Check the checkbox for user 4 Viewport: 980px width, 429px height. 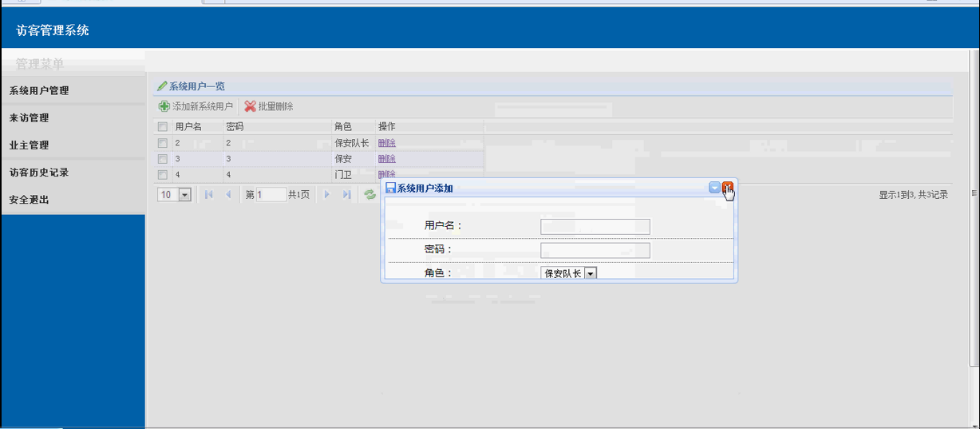click(x=163, y=174)
